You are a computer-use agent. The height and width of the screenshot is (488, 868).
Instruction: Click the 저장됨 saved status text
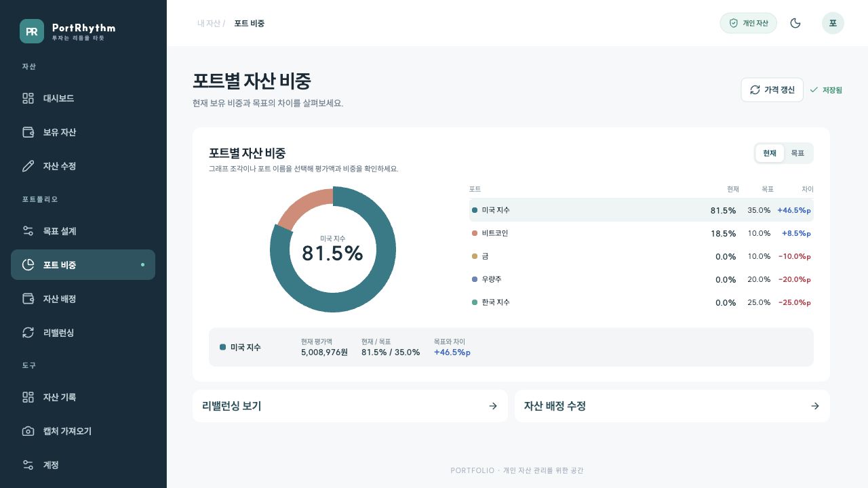click(x=832, y=89)
